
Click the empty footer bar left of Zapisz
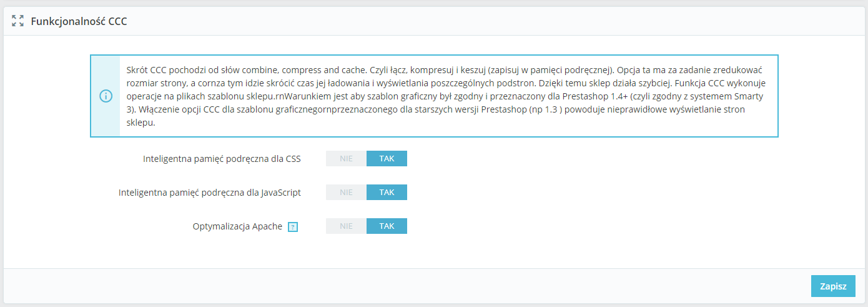(x=406, y=286)
